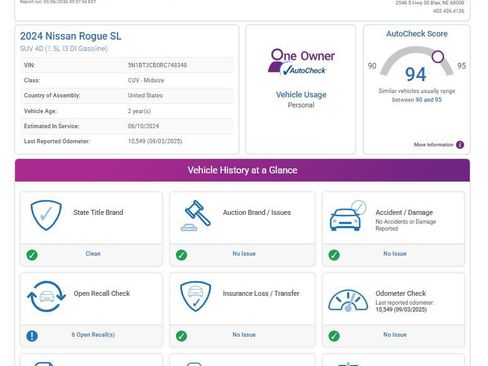Click the CUV - Midsize class value

click(x=146, y=80)
